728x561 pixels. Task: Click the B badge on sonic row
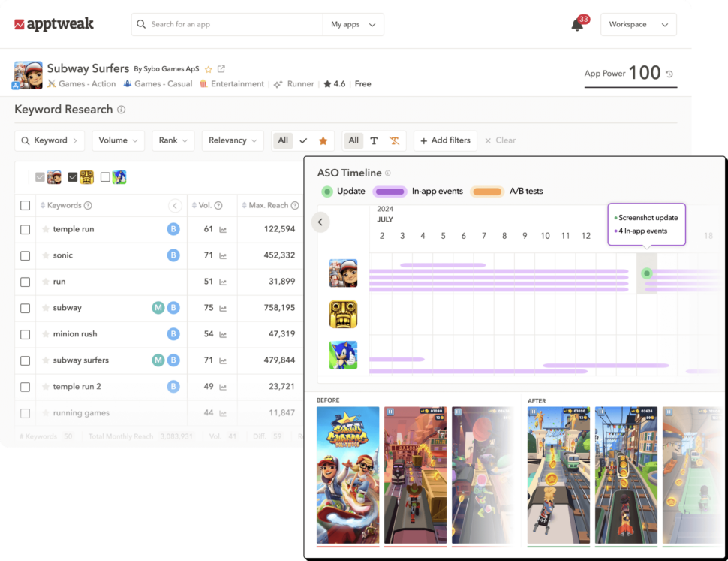[x=173, y=255]
